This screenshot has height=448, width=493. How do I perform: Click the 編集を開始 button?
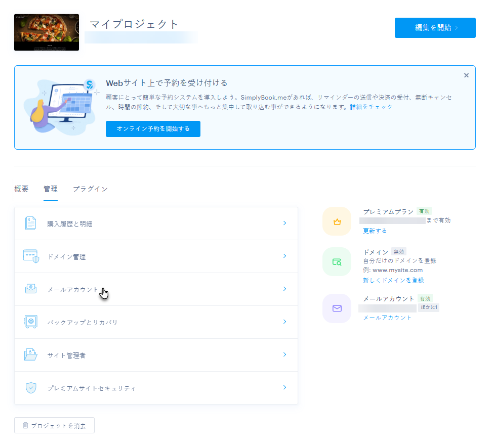point(435,28)
